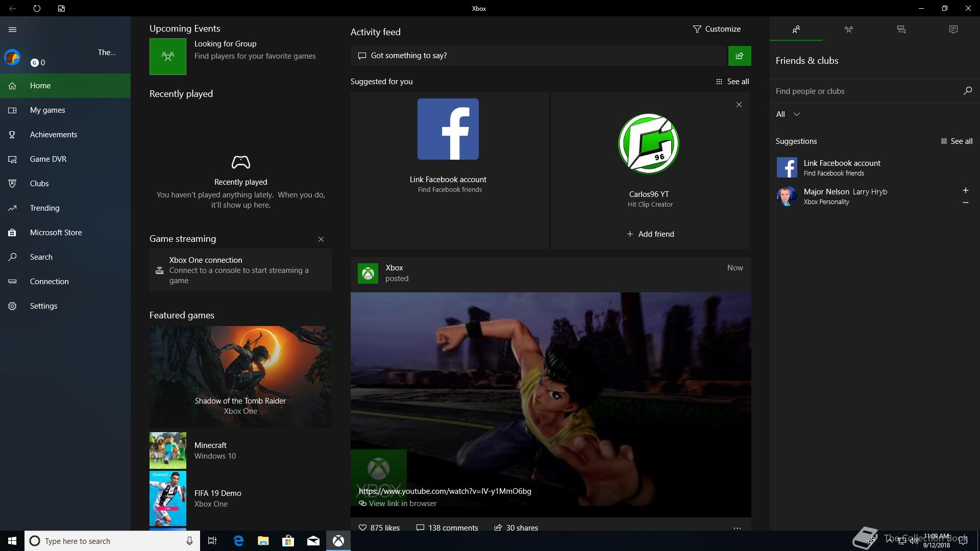This screenshot has height=551, width=980.
Task: Open Minecraft Windows 10 thumbnail
Action: (168, 450)
